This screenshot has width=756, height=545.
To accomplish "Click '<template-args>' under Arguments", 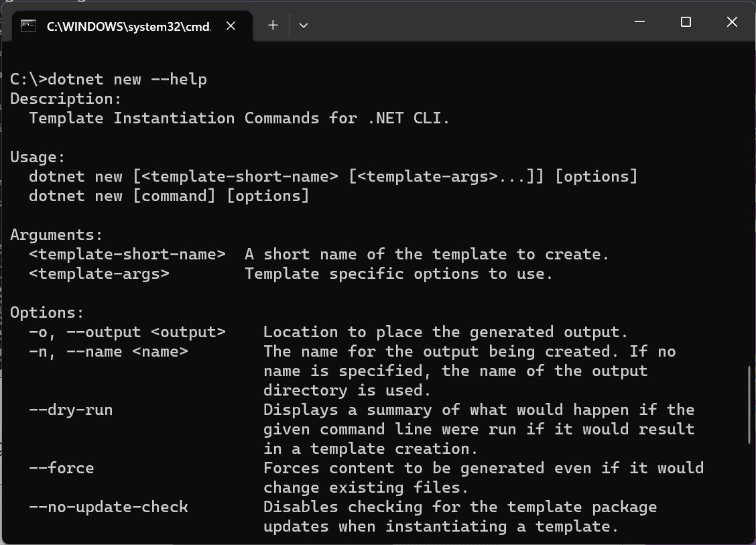I will coord(99,274).
